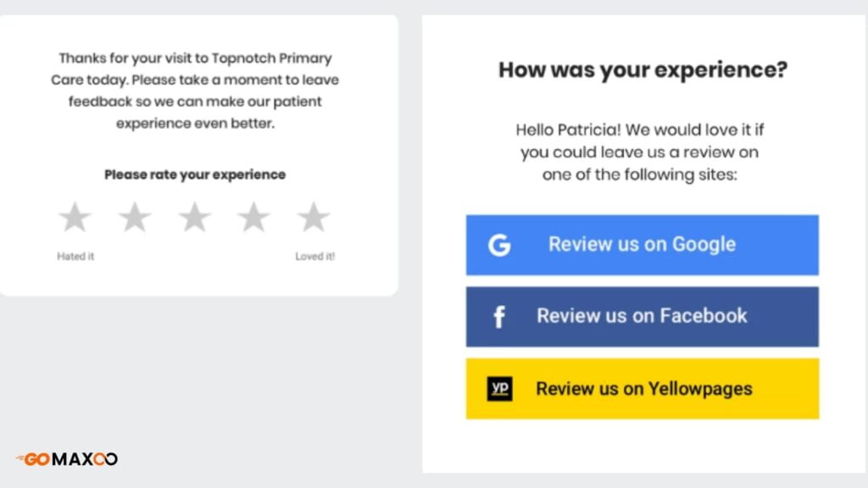Image resolution: width=868 pixels, height=488 pixels.
Task: Rate the experience one star
Action: 75,217
